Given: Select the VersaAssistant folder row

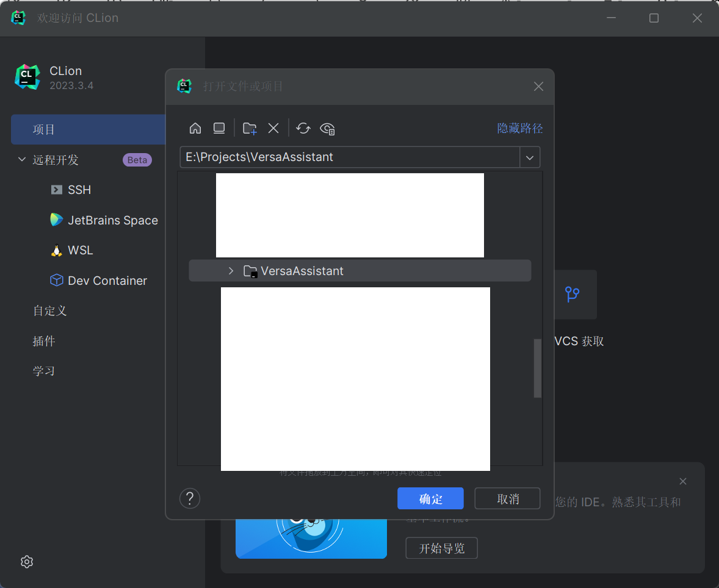Looking at the screenshot, I should tap(360, 271).
